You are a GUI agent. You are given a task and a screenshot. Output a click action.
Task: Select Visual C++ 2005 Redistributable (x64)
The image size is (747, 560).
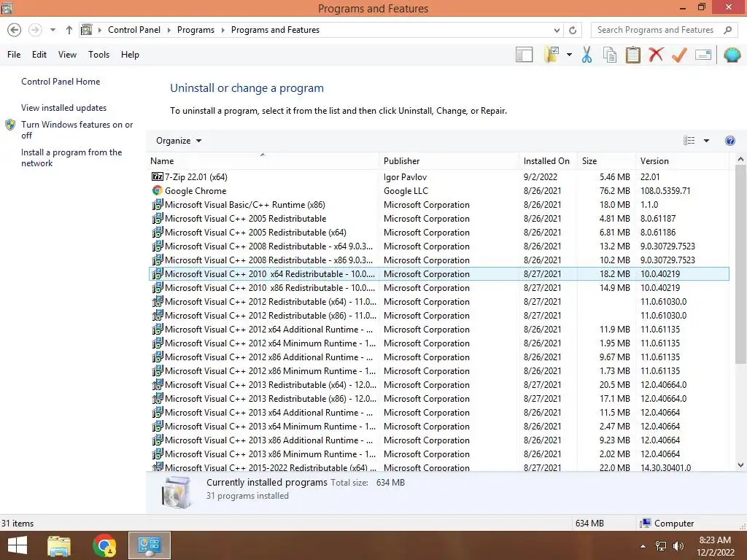[439, 233]
